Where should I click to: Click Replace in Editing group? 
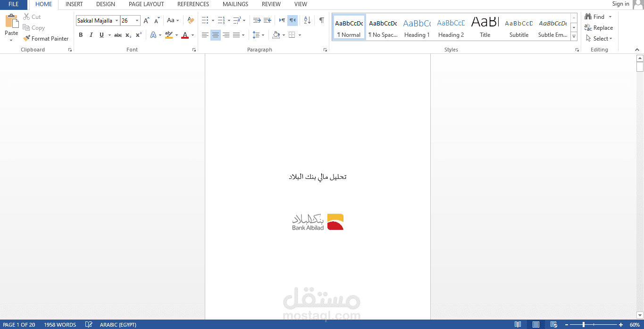599,28
